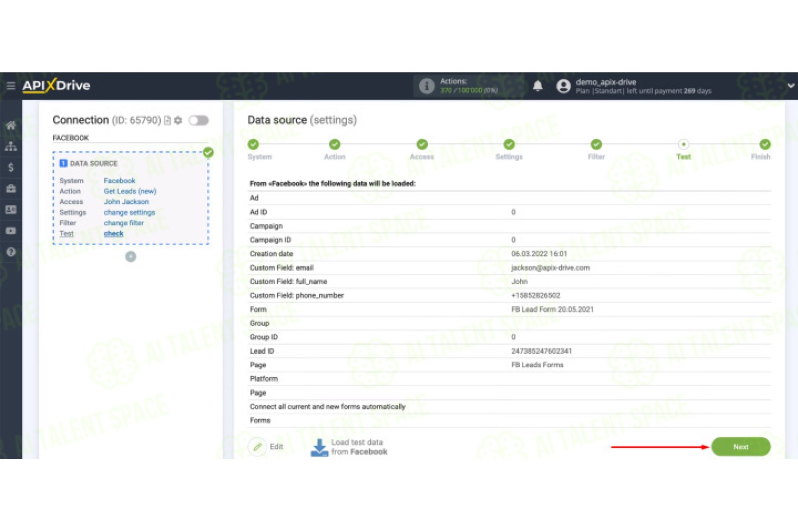798x532 pixels.
Task: Open the notifications bell
Action: 538,86
